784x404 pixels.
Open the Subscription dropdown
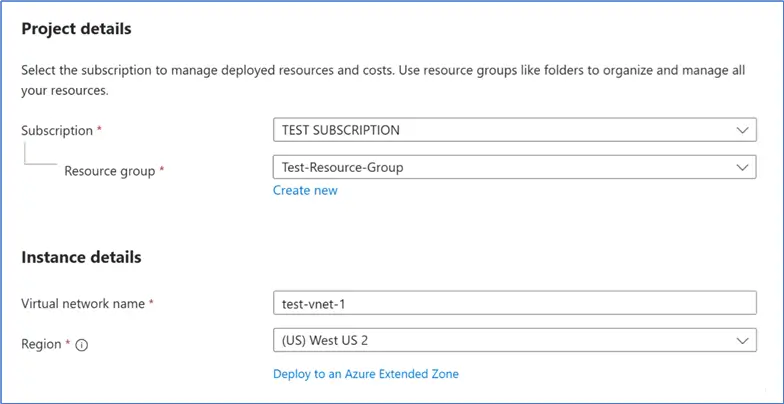[x=514, y=130]
